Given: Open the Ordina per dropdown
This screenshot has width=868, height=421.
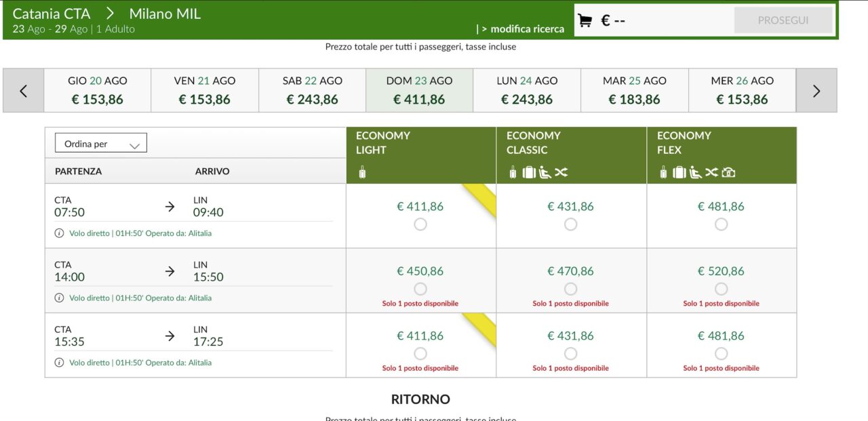Looking at the screenshot, I should coord(101,144).
